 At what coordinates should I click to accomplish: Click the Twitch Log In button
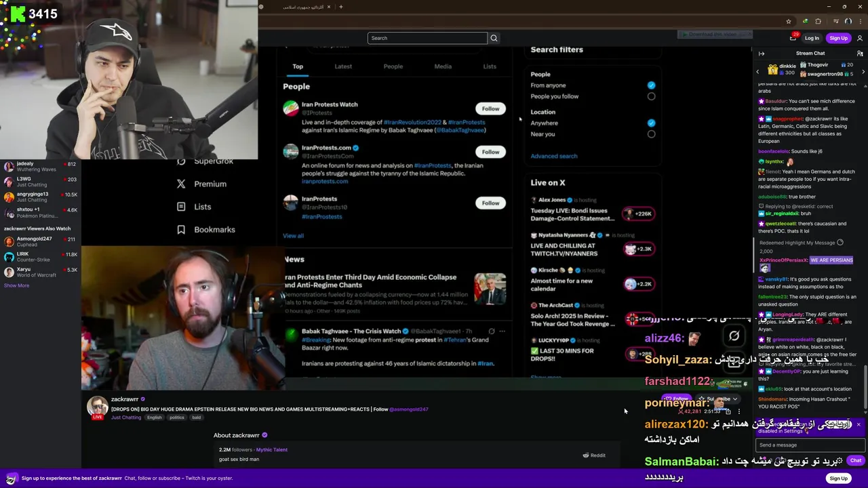tap(812, 38)
